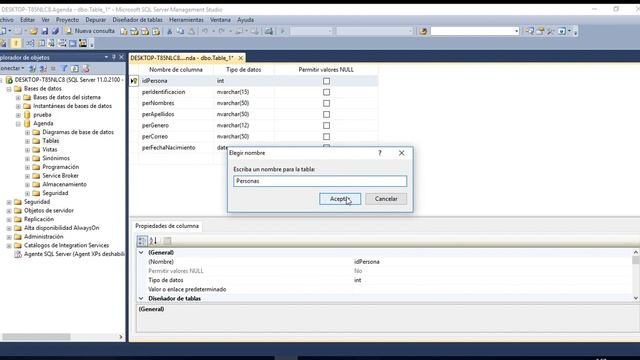This screenshot has height=360, width=640.
Task: Toggle Allow NULL for perApellidos
Action: pyautogui.click(x=327, y=114)
